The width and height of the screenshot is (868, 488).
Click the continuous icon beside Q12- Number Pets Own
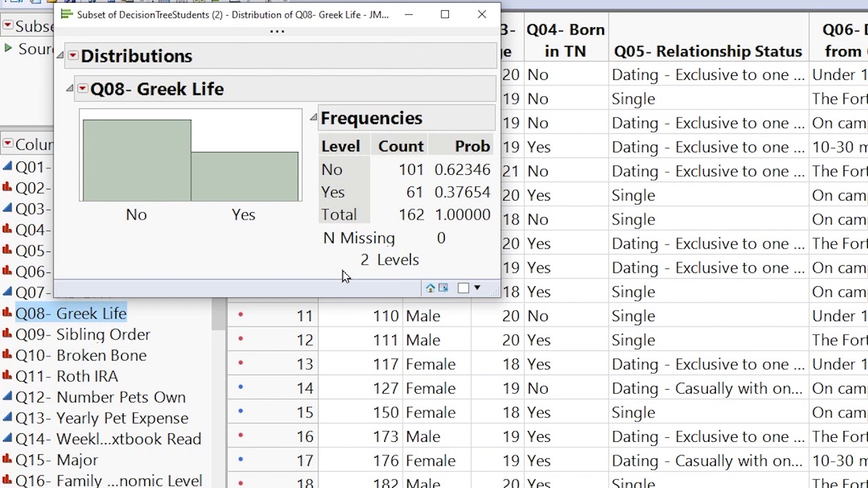(x=7, y=397)
